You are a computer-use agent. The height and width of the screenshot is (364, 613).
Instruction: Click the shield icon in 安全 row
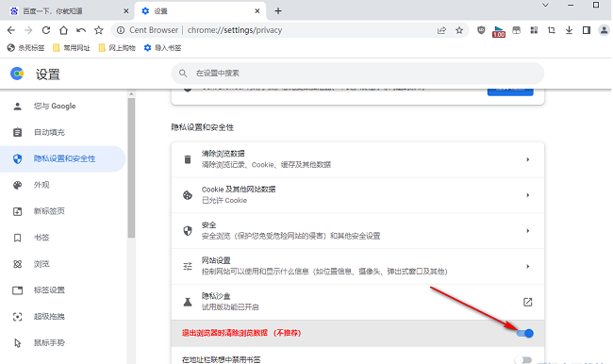tap(188, 230)
